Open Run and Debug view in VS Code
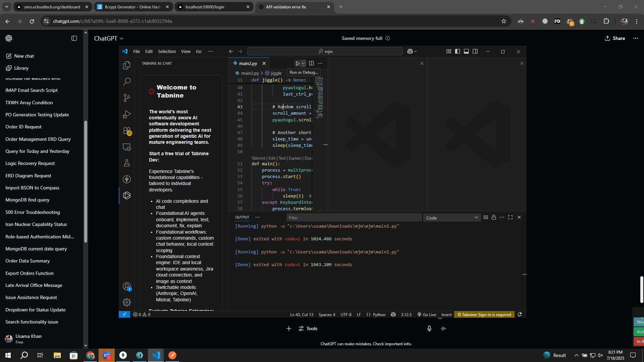 point(127,114)
